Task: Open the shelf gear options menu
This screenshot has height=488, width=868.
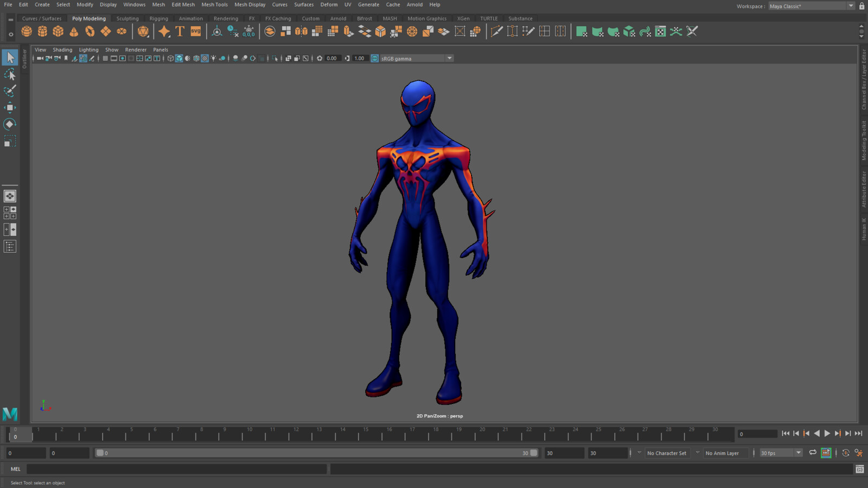Action: click(10, 34)
